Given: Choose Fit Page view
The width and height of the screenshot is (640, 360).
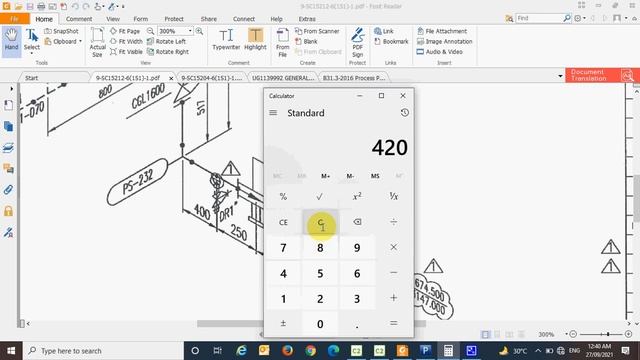Looking at the screenshot, I should [x=125, y=31].
